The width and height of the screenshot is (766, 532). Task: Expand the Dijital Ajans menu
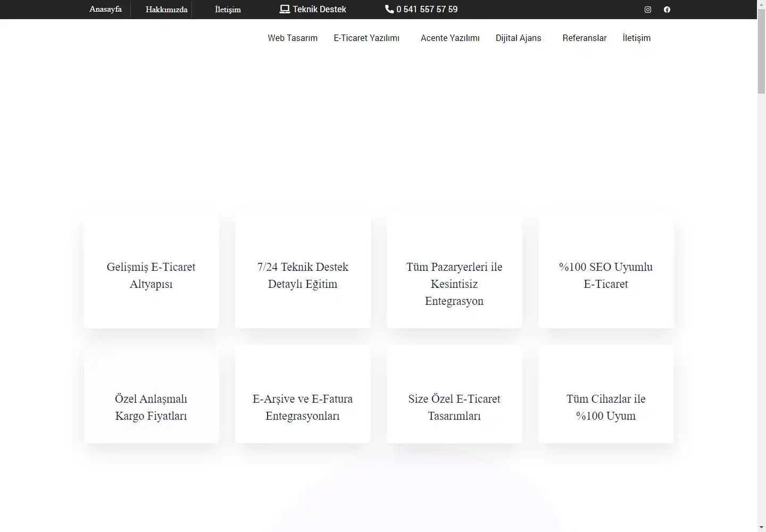[x=519, y=38]
